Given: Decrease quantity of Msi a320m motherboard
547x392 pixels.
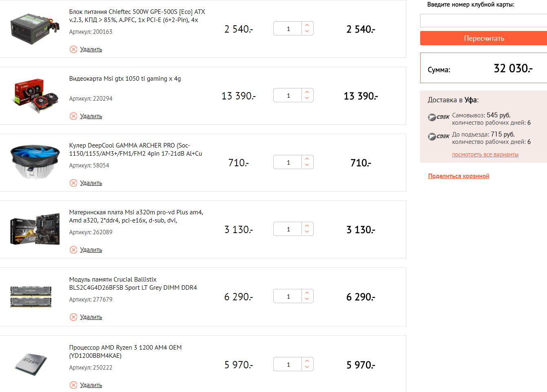Looking at the screenshot, I should click(307, 232).
